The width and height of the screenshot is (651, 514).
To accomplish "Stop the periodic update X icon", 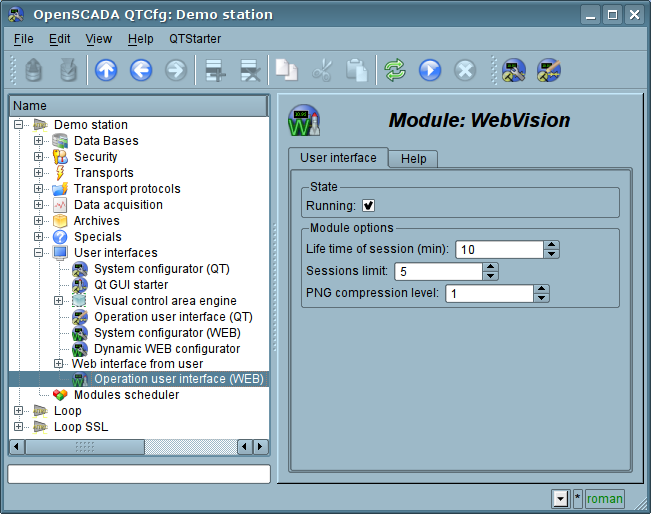I will click(465, 70).
